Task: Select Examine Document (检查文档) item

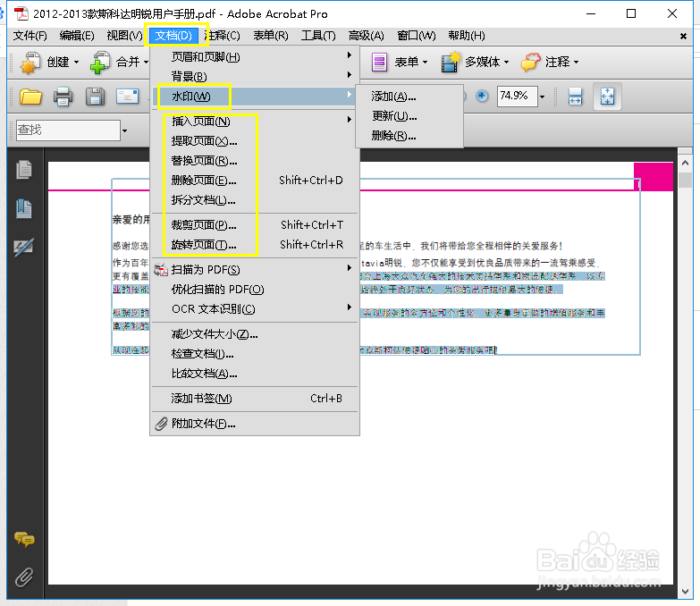Action: [255, 354]
